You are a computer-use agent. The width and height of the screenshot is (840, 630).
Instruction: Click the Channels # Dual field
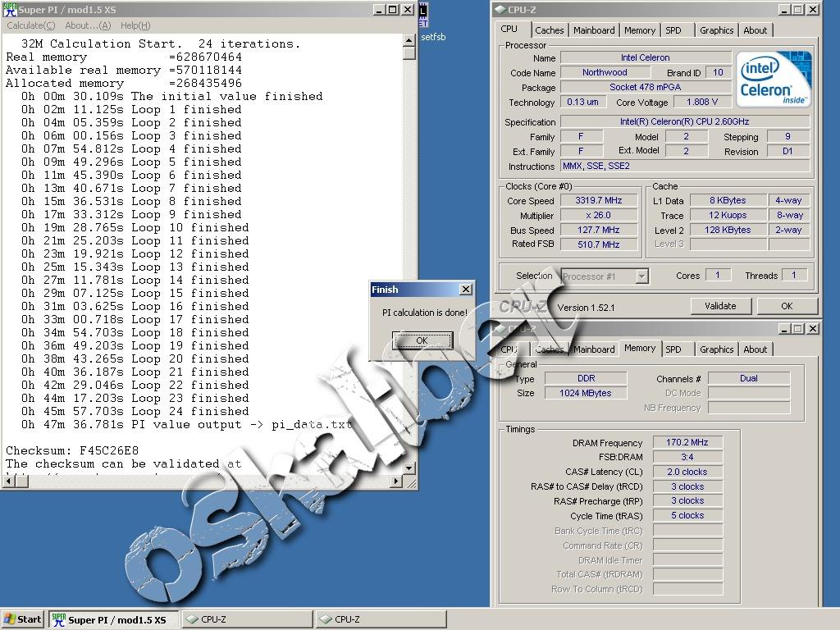click(749, 378)
